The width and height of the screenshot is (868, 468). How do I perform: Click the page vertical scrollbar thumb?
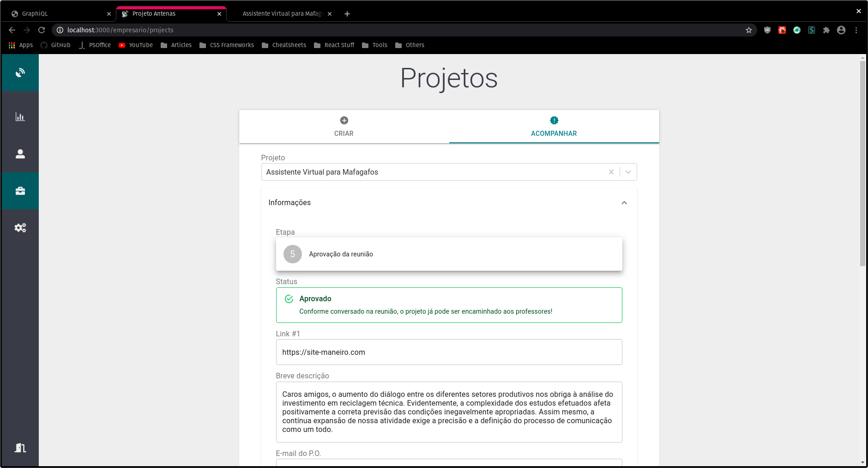[x=862, y=163]
